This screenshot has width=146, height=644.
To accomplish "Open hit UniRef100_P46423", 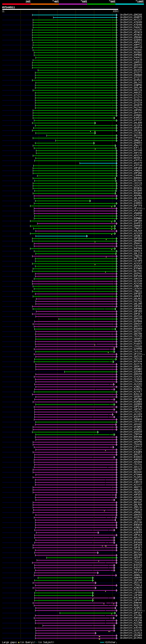I will [131, 27].
